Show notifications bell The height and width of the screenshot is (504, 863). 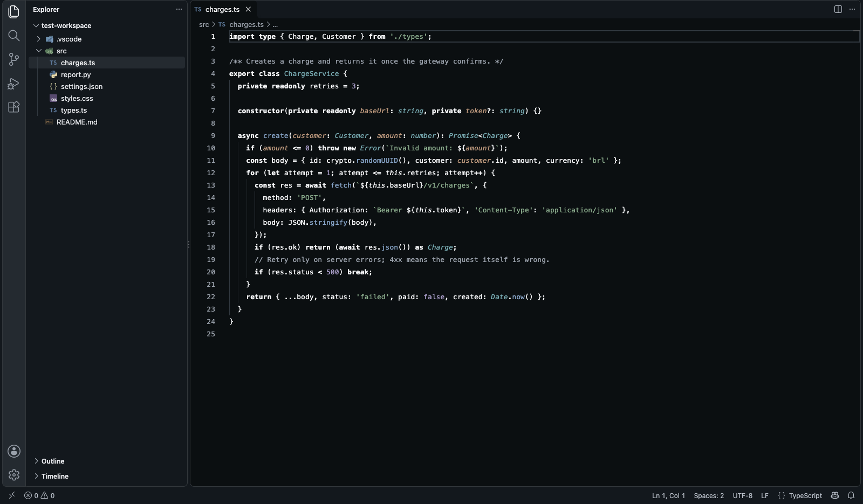point(851,495)
